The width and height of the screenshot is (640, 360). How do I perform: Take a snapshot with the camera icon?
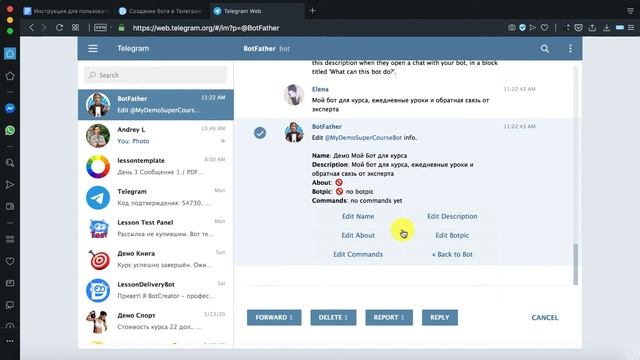point(511,28)
